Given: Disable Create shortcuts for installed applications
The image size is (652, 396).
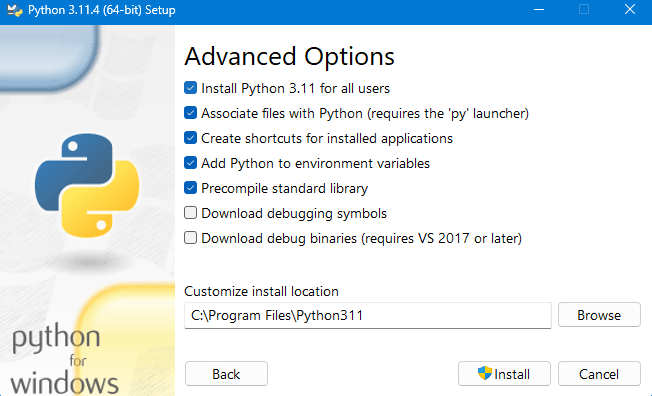Looking at the screenshot, I should pyautogui.click(x=190, y=138).
